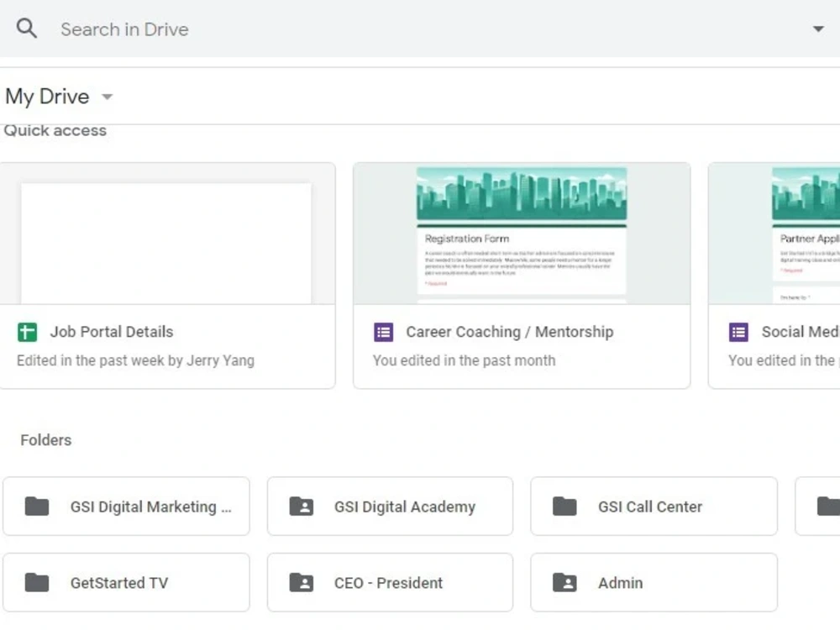Click the purple Forms icon for Career Coaching
This screenshot has height=630, width=840.
(x=383, y=332)
